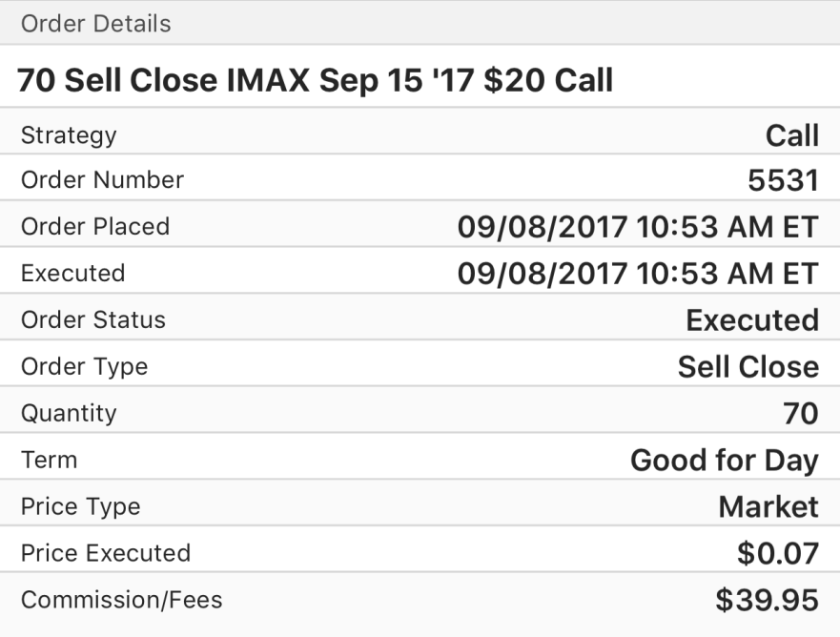Select the Executed row timestamp value

637,273
